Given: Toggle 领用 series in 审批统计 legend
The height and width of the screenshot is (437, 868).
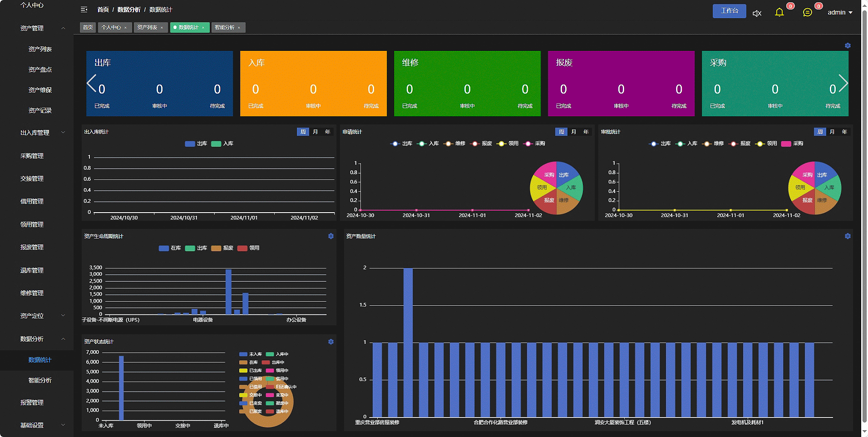Looking at the screenshot, I should 766,144.
